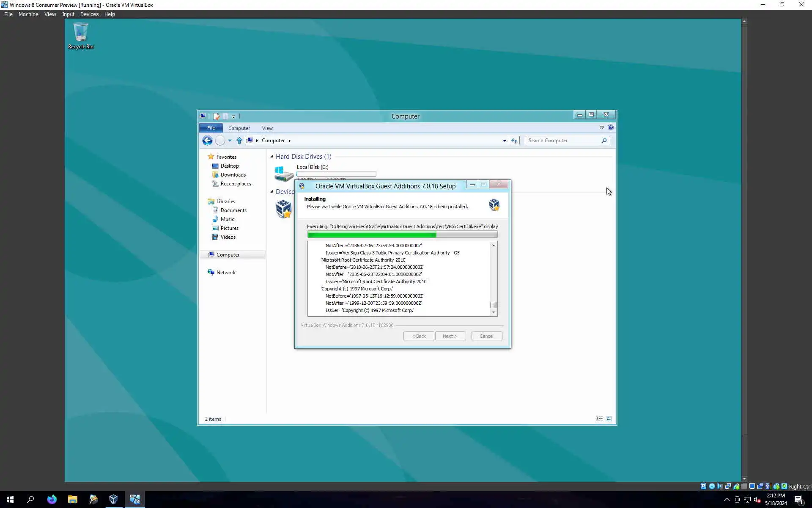Viewport: 812px width, 508px height.
Task: Open the Devices menu in VirtualBox
Action: [89, 14]
